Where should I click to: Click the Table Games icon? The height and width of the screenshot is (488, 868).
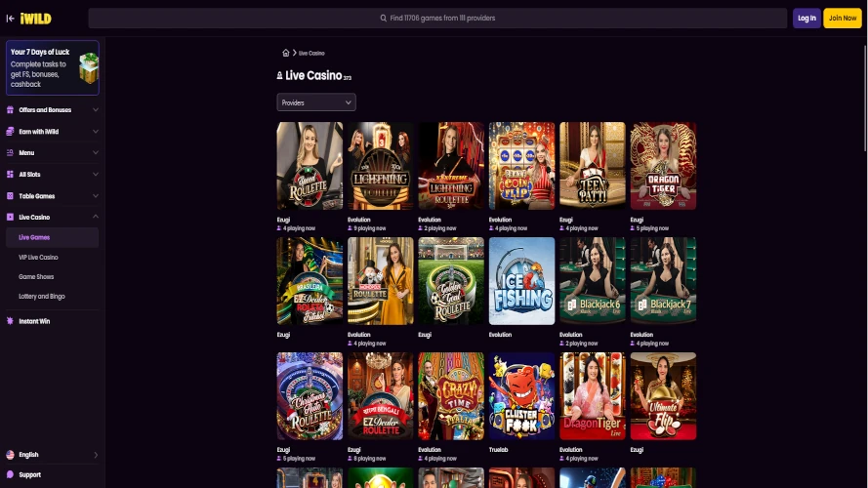pyautogui.click(x=10, y=196)
